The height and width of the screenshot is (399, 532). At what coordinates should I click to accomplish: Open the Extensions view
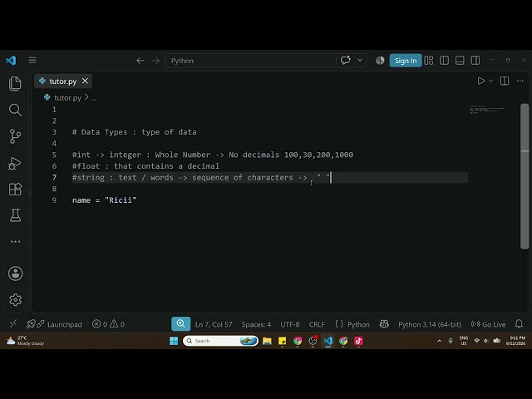pyautogui.click(x=15, y=190)
